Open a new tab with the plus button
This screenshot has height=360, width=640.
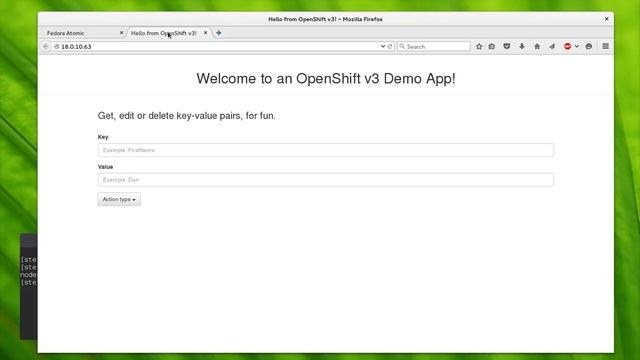pos(219,33)
